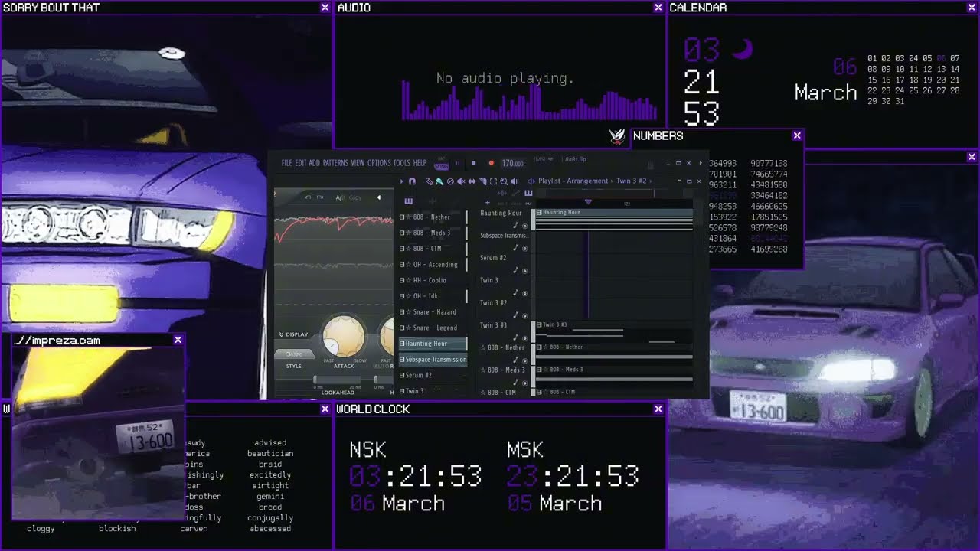Image resolution: width=980 pixels, height=551 pixels.
Task: Select the dashed-square Select tool
Action: tap(493, 181)
